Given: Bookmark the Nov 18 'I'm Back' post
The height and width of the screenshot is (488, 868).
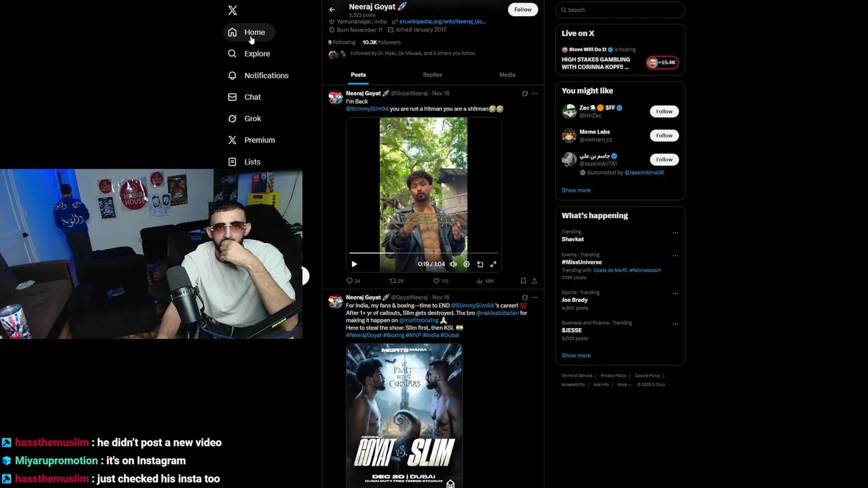Looking at the screenshot, I should coord(523,281).
